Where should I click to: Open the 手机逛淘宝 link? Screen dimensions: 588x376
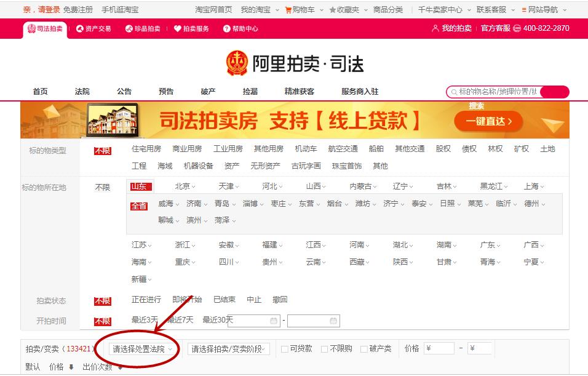pos(120,10)
